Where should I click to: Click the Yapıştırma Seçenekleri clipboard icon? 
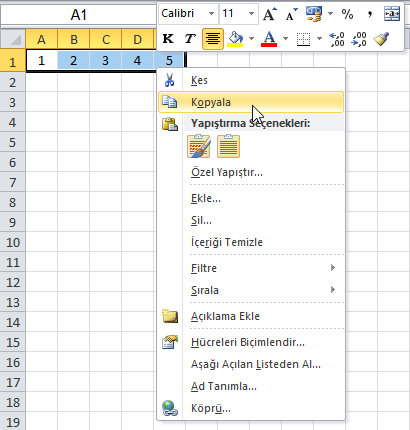tap(170, 124)
